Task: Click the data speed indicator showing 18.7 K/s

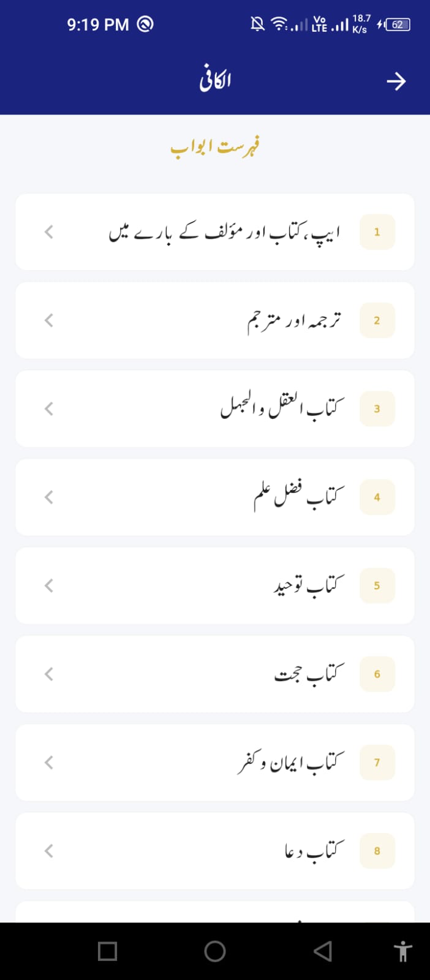Action: point(360,23)
